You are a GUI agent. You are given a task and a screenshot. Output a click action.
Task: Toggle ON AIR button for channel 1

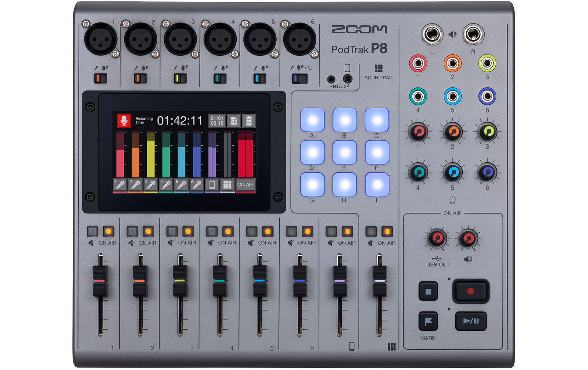click(x=108, y=231)
